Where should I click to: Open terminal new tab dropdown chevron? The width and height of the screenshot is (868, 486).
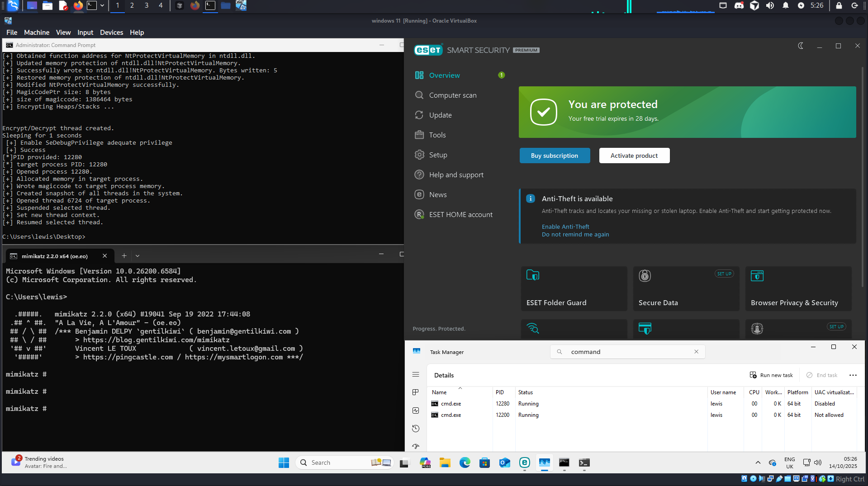[138, 256]
